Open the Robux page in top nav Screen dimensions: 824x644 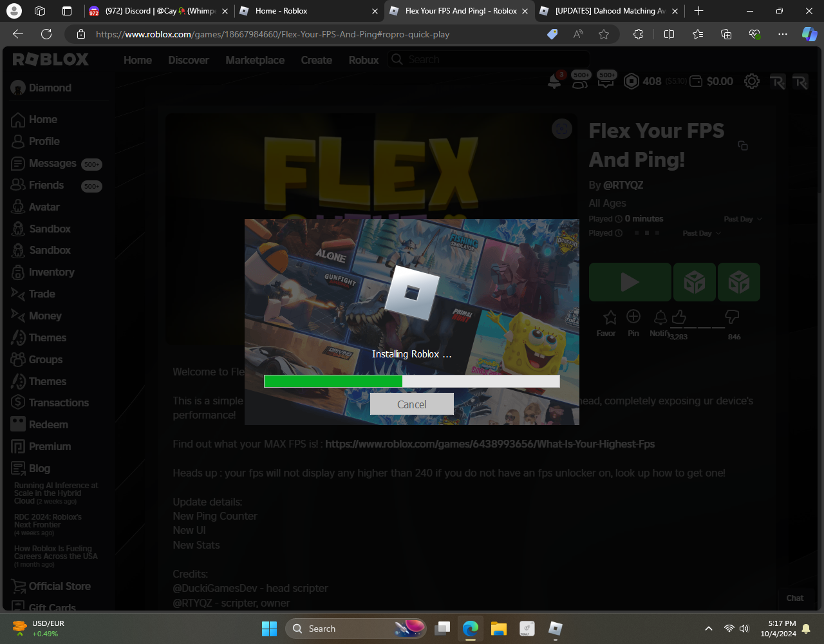[364, 60]
